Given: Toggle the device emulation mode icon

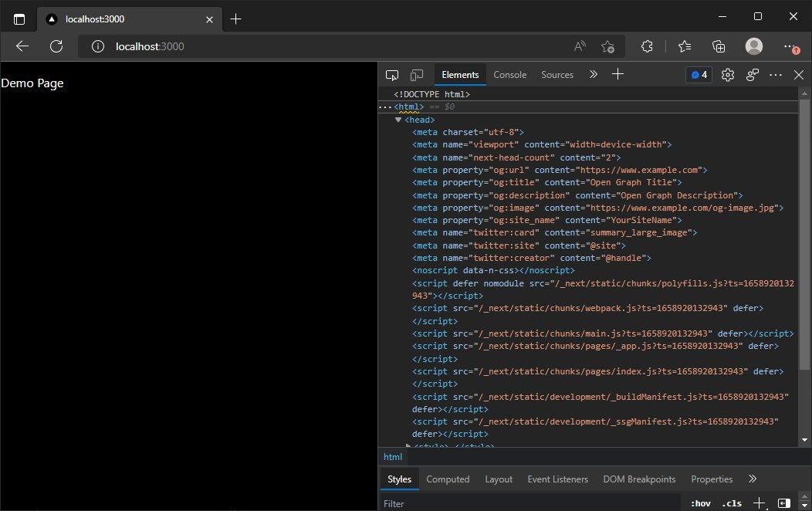Looking at the screenshot, I should 417,74.
